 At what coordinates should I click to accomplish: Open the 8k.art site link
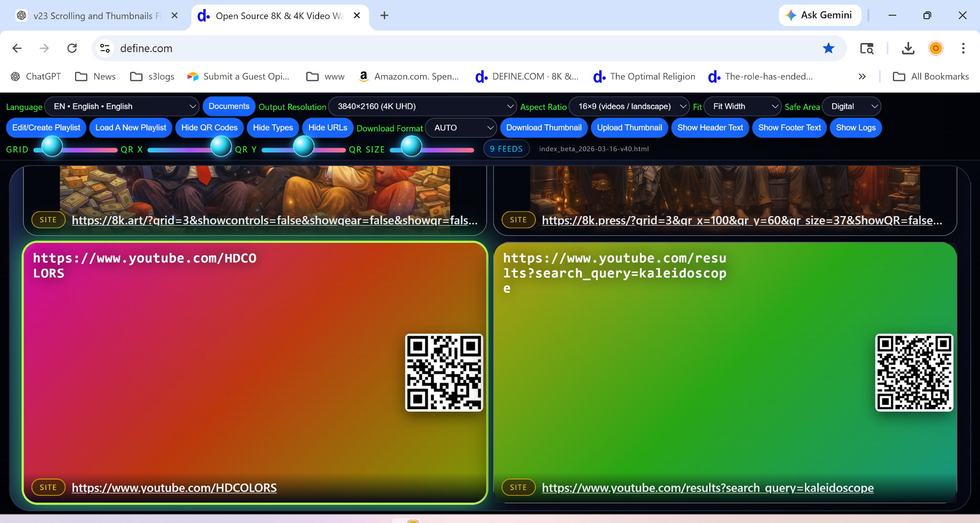275,220
